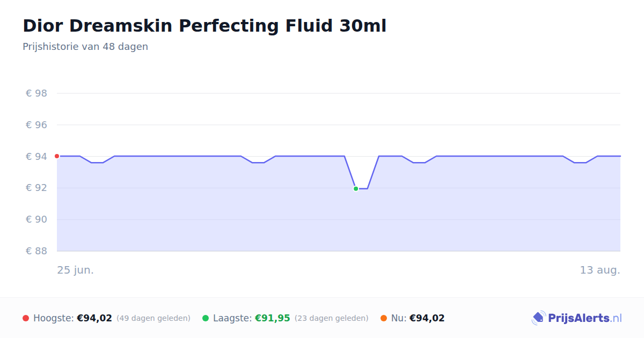The height and width of the screenshot is (338, 644).
Task: Click the 13 aug. end date label
Action: tap(600, 270)
